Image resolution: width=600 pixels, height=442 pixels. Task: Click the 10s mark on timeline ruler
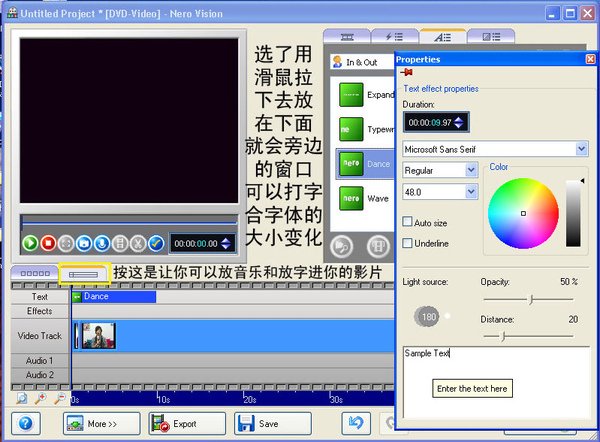click(x=163, y=399)
